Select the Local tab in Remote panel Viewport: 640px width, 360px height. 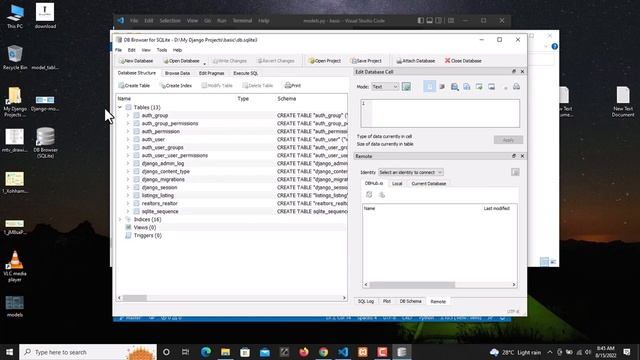tap(397, 184)
